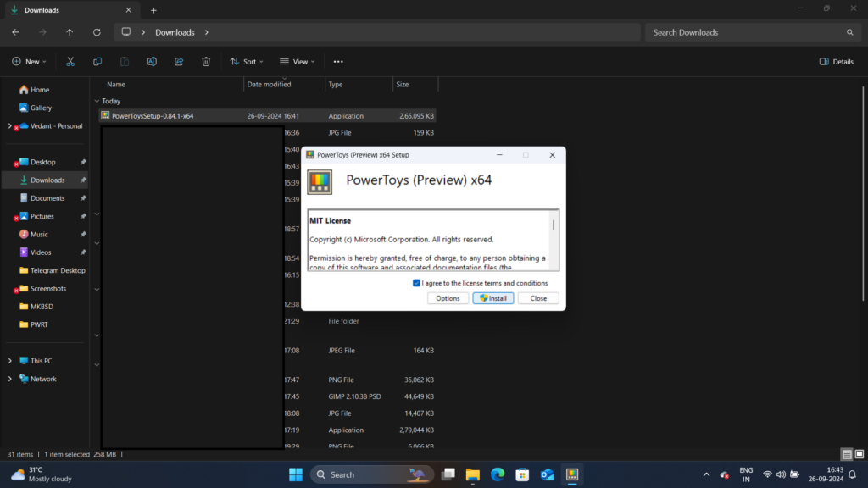
Task: Click the search magnifier icon in Explorer
Action: tap(849, 32)
